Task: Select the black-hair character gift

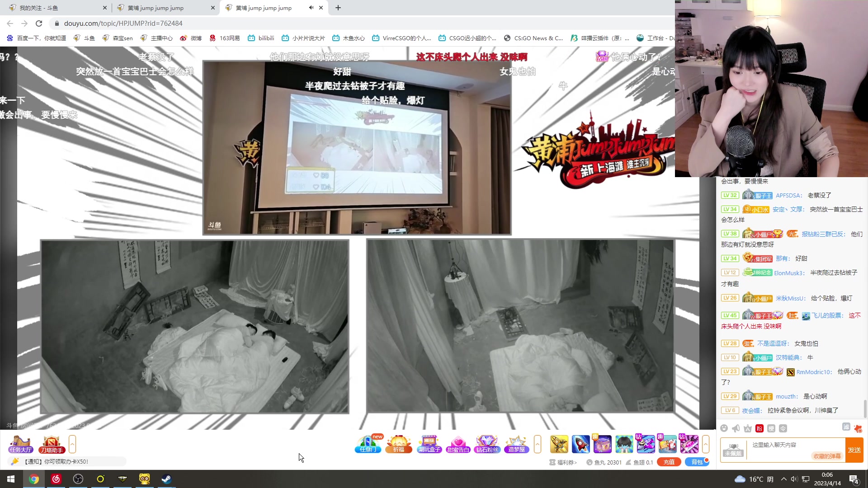Action: point(624,444)
